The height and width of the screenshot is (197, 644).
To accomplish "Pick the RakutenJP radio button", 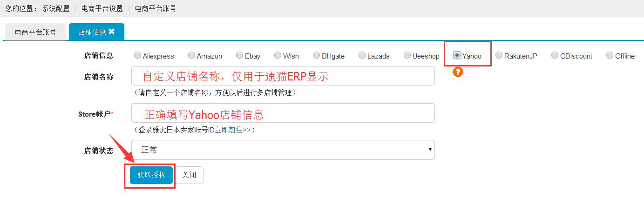I will pos(499,55).
